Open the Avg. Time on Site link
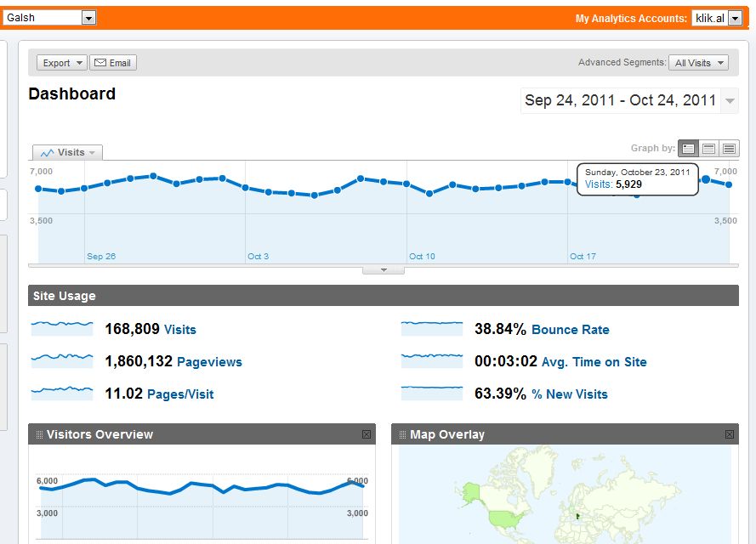 click(x=594, y=362)
